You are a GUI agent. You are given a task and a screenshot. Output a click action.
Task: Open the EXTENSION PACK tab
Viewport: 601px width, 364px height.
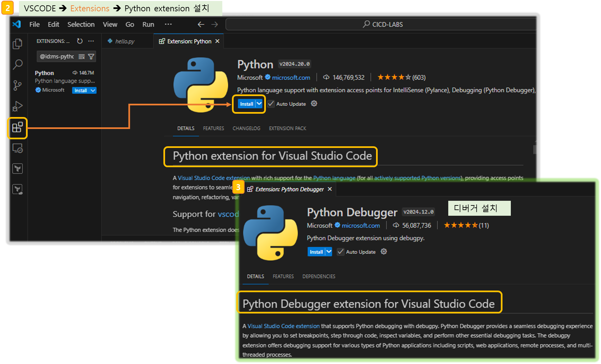[288, 128]
